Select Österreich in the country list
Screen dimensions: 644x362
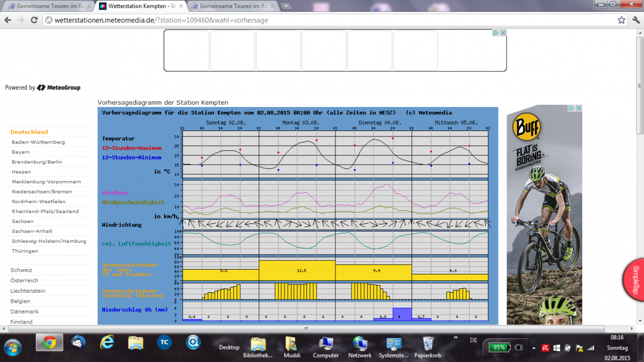[24, 280]
